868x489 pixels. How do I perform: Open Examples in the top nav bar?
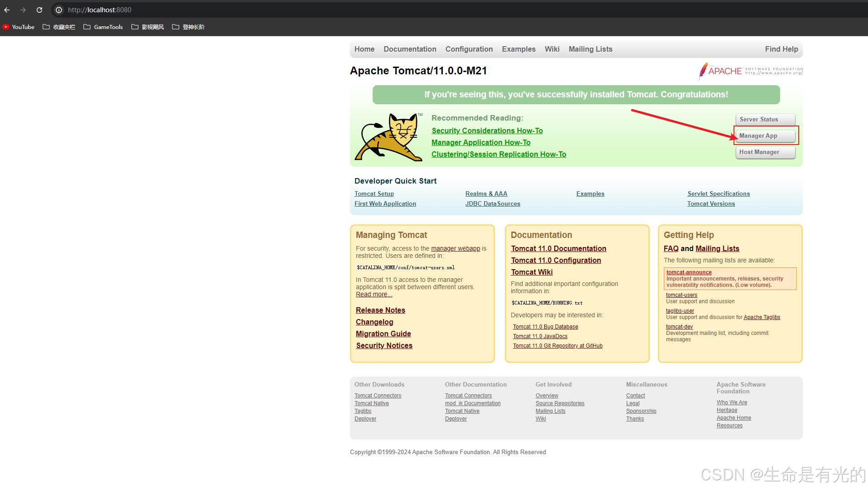coord(518,49)
